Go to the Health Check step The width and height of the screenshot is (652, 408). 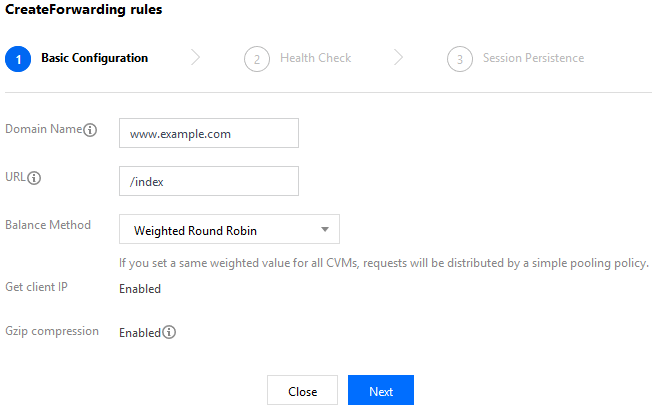(x=315, y=58)
